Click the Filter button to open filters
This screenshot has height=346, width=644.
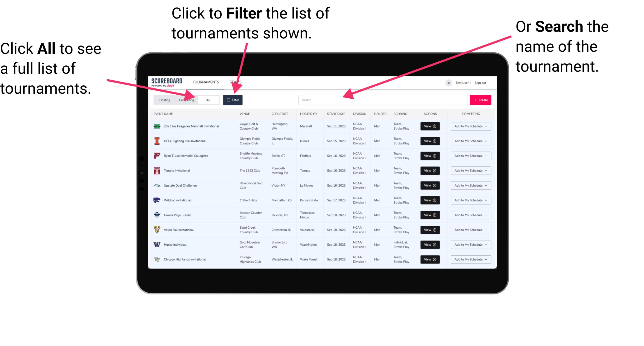coord(233,100)
